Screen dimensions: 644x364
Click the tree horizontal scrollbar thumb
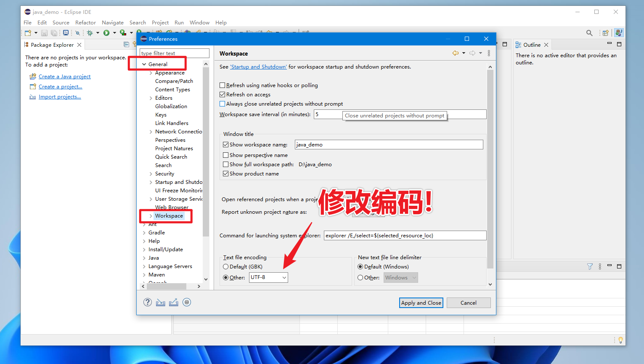167,286
